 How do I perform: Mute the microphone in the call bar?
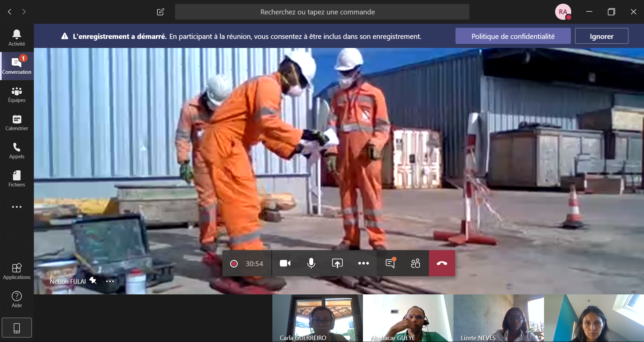pyautogui.click(x=311, y=264)
